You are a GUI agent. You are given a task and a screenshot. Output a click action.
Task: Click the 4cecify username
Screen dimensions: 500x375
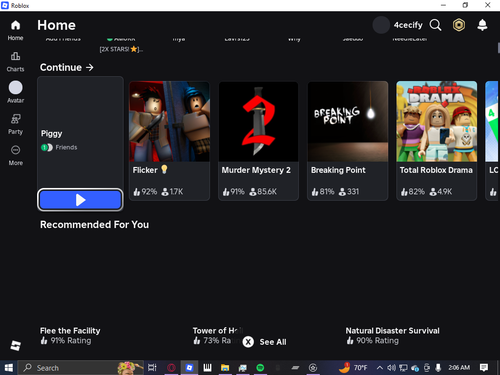click(408, 25)
